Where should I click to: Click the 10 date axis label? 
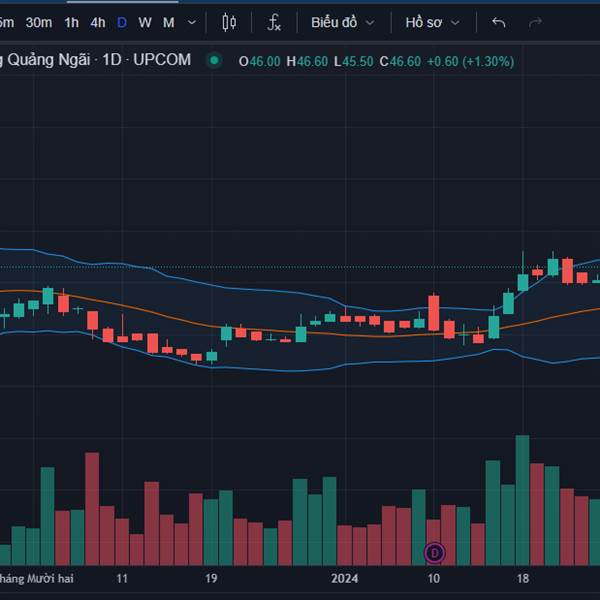tap(434, 578)
